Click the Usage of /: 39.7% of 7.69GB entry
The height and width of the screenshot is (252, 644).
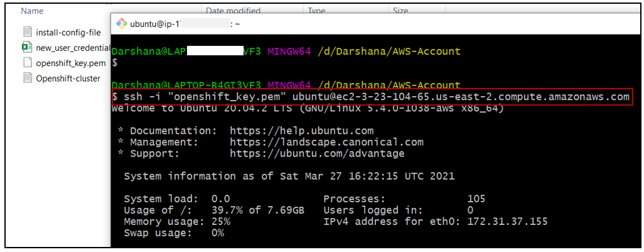coord(214,210)
